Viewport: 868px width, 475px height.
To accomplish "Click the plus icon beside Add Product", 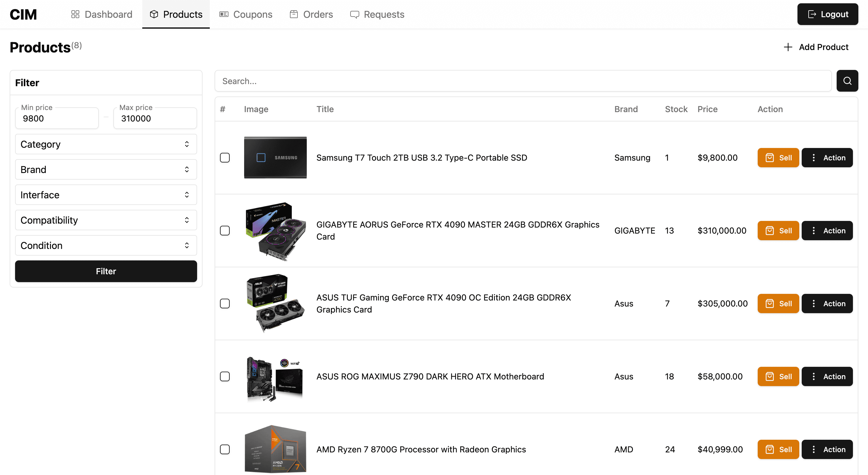I will tap(788, 47).
